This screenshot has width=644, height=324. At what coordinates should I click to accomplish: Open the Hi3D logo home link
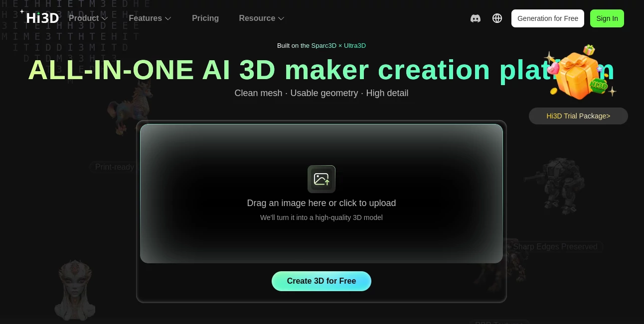pyautogui.click(x=39, y=17)
